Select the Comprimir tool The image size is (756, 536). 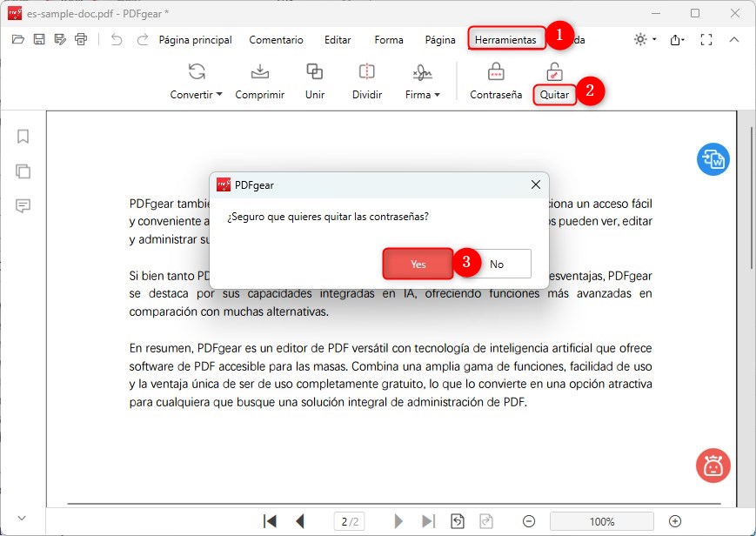coord(260,82)
